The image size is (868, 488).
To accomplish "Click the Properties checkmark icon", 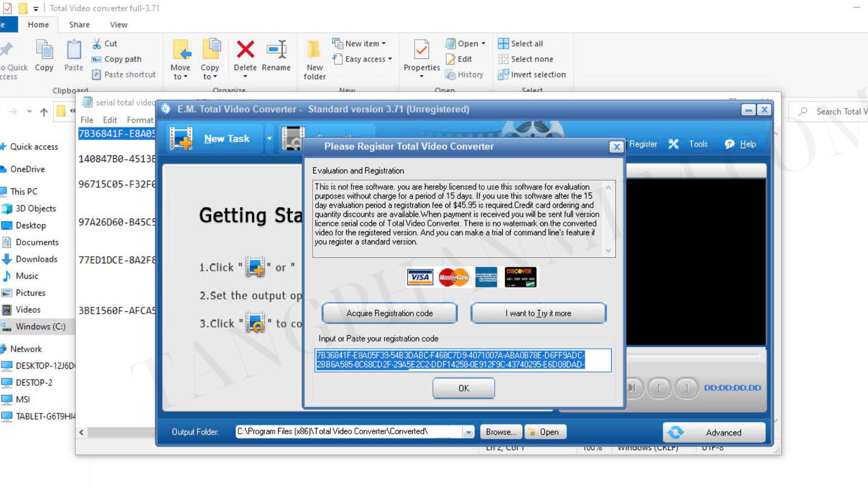I will [x=421, y=50].
